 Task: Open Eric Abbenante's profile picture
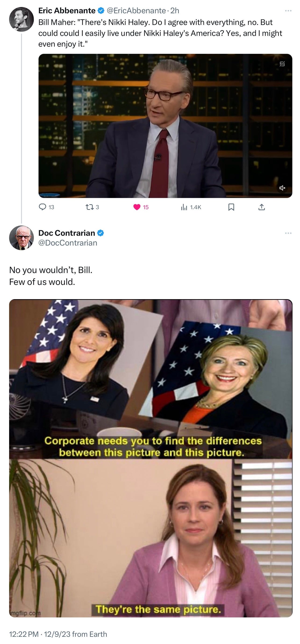[x=21, y=19]
